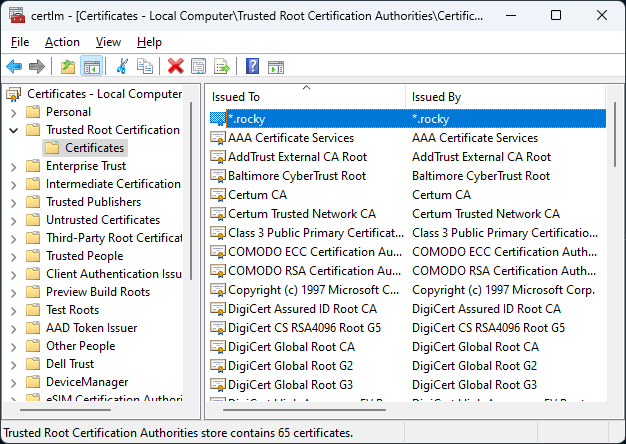
Task: Expand the Enterprise Trust node
Action: [x=14, y=167]
